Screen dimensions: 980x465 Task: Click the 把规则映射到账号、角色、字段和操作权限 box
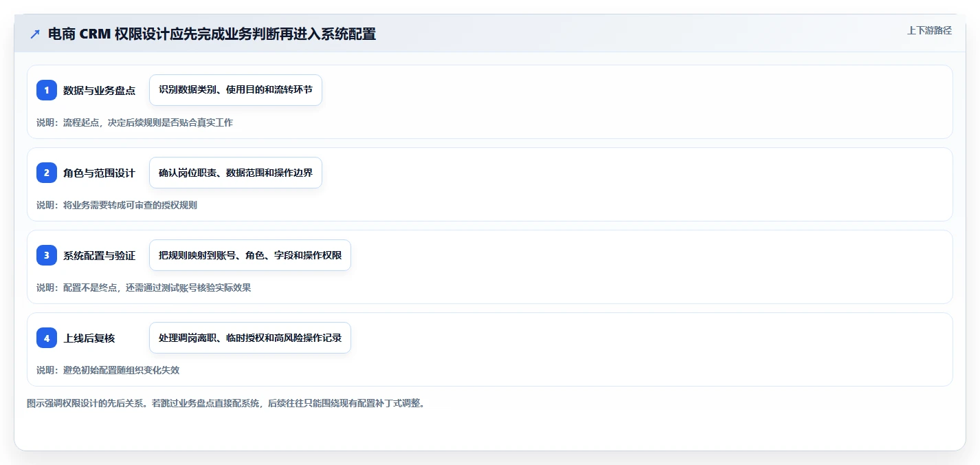pos(250,255)
